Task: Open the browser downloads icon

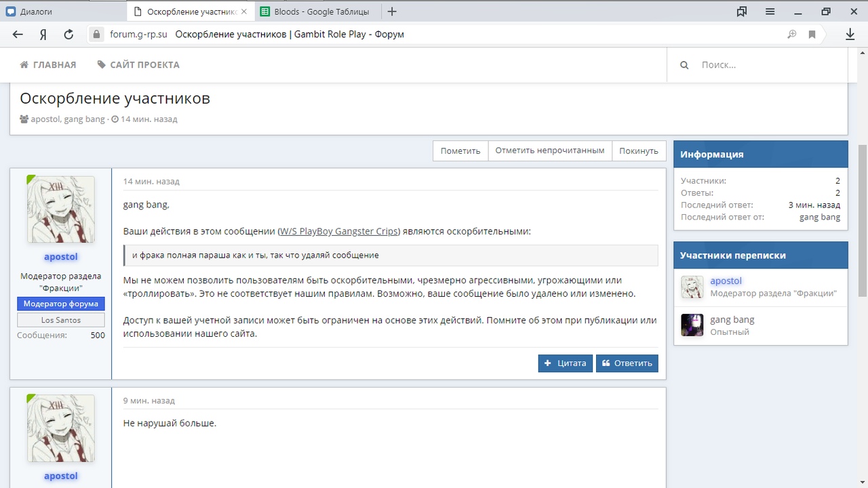Action: [850, 35]
